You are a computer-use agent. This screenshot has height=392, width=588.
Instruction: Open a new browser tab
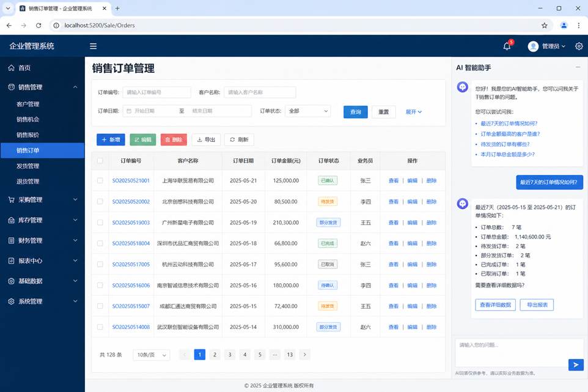click(x=117, y=8)
